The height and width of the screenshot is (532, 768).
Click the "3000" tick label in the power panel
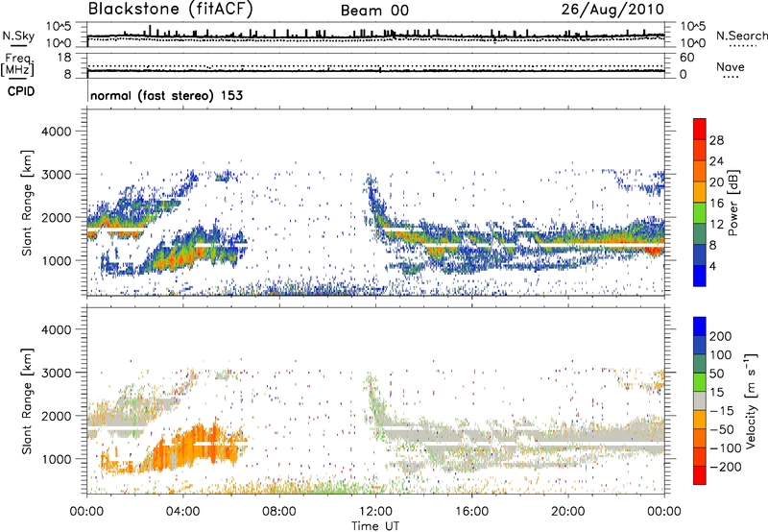pyautogui.click(x=57, y=175)
